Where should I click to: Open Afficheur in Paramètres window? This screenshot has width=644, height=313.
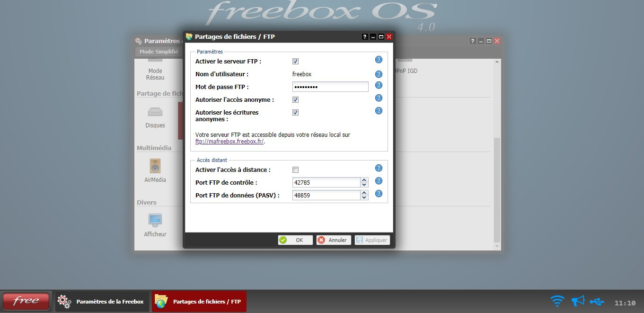point(155,225)
